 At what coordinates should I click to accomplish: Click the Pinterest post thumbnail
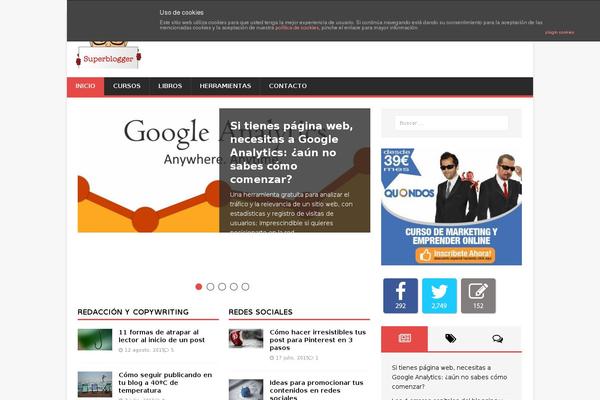point(246,338)
